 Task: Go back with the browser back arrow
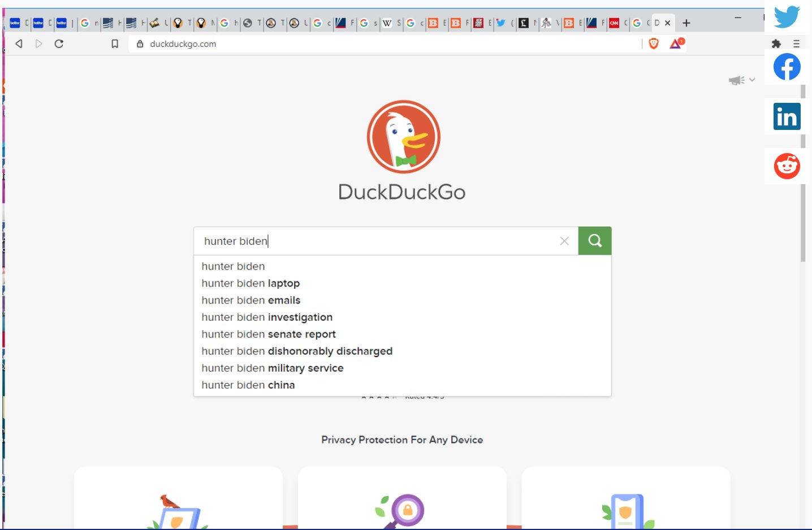click(19, 44)
